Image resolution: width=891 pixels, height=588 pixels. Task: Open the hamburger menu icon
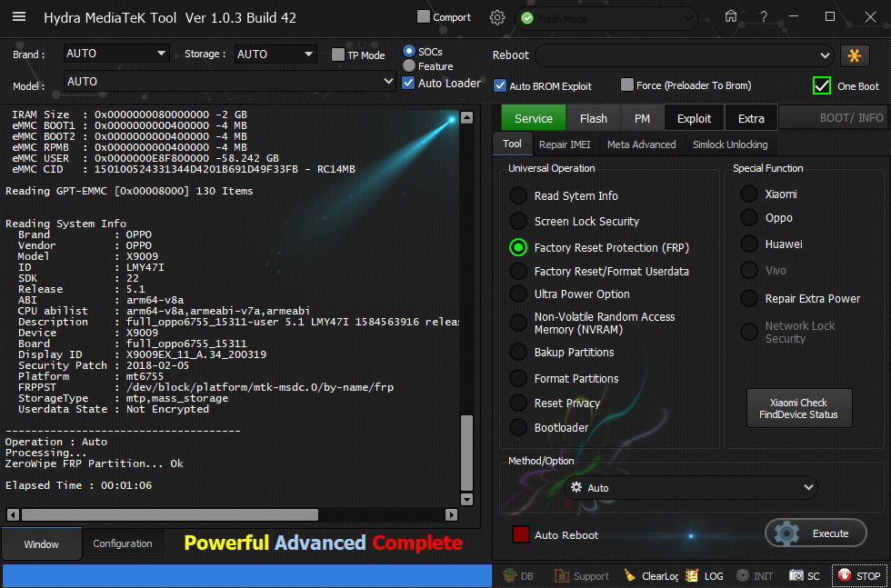point(18,17)
